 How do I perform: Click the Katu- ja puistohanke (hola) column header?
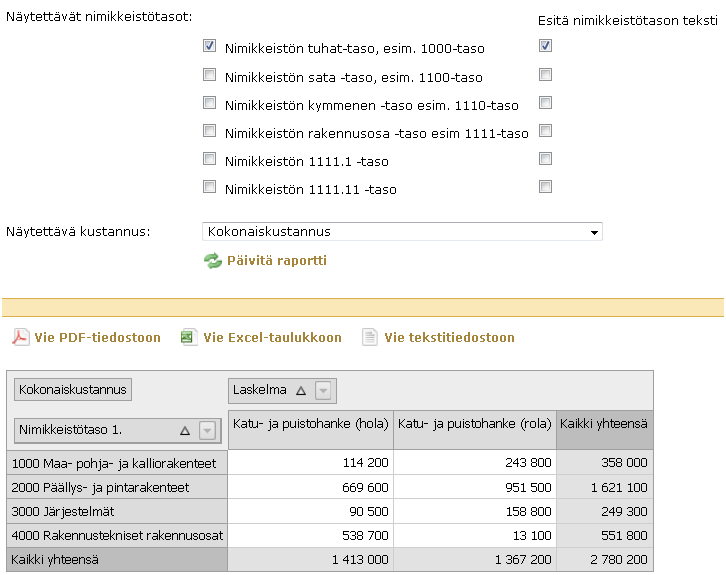310,424
